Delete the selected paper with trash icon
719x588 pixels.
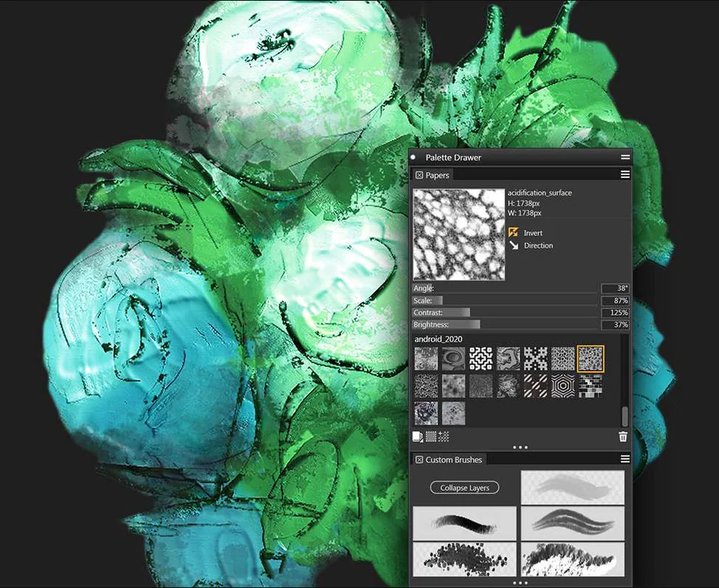pyautogui.click(x=623, y=437)
